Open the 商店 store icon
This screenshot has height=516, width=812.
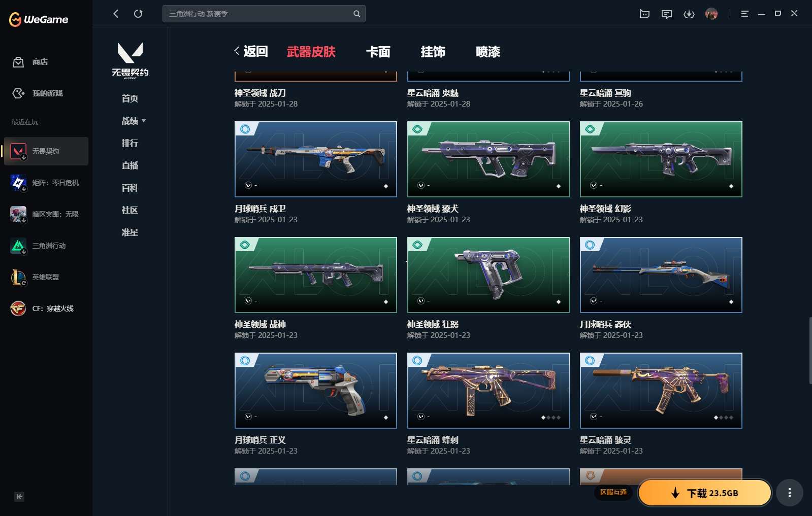[18, 62]
